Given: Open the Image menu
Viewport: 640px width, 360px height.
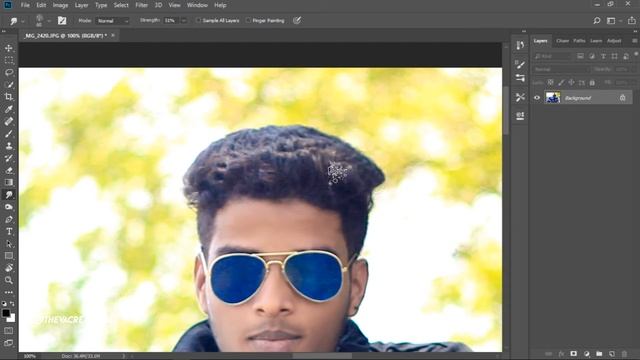Looking at the screenshot, I should tap(60, 5).
